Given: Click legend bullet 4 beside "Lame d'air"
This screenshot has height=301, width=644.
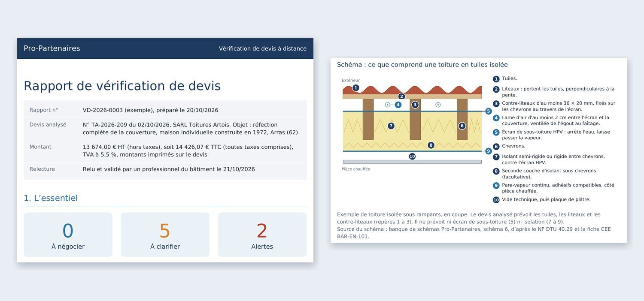Looking at the screenshot, I should (496, 117).
